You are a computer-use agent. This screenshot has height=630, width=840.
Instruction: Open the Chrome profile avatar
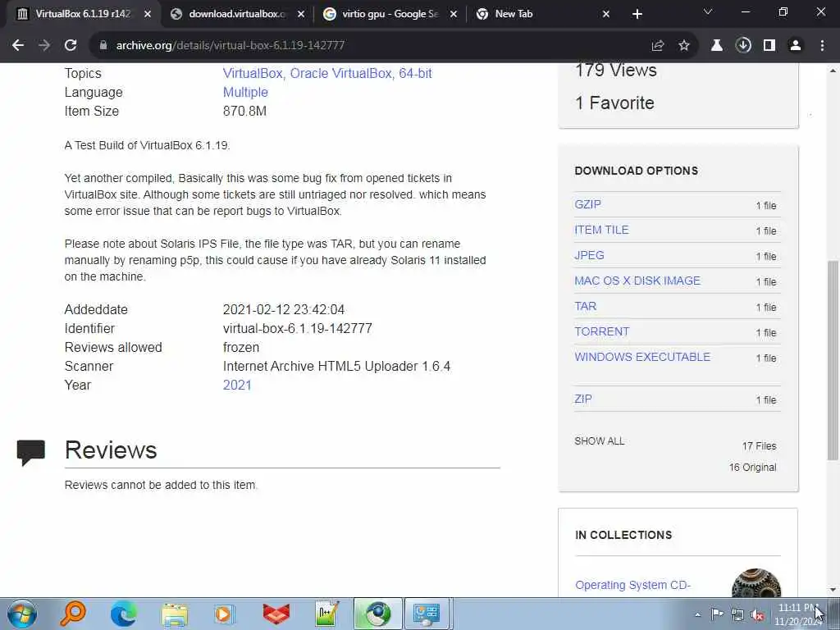(x=796, y=46)
